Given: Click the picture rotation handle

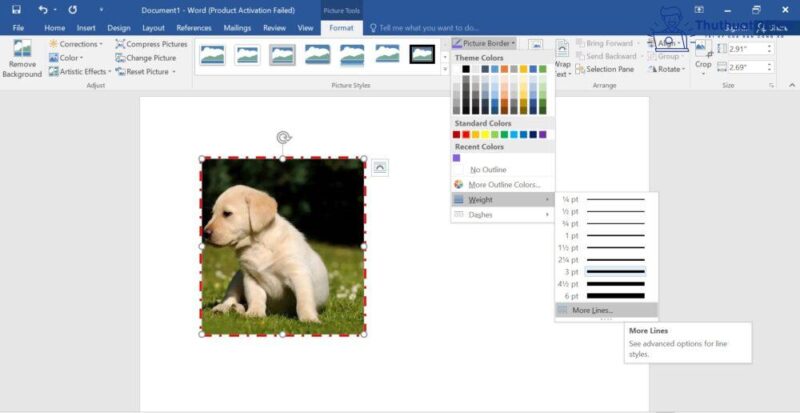Looking at the screenshot, I should tap(283, 137).
